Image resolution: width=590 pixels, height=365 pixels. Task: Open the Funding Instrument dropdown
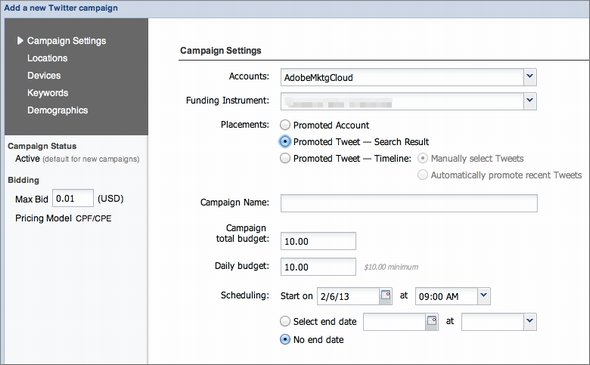[530, 101]
